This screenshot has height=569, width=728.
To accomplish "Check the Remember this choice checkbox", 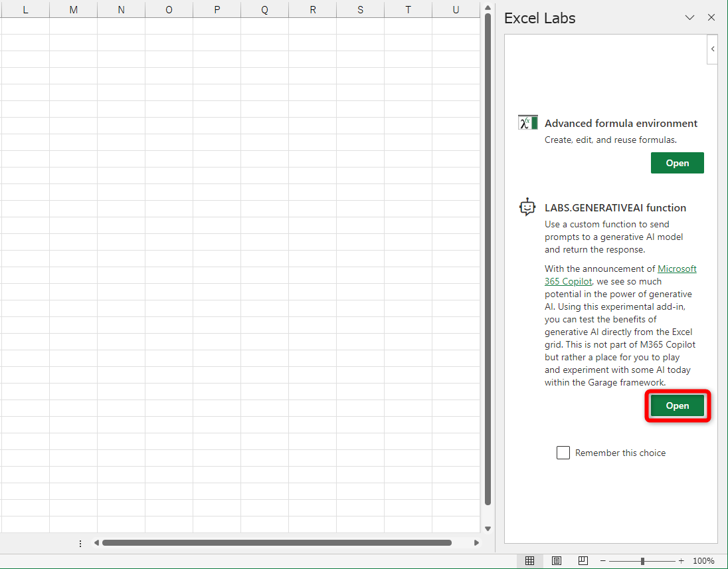I will tap(563, 453).
